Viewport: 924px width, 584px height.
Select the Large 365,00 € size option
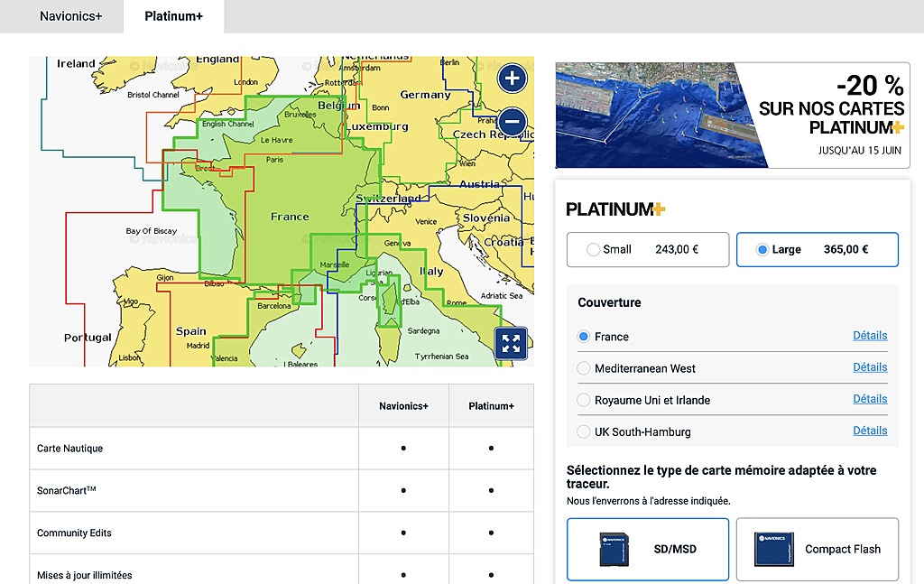pos(818,249)
